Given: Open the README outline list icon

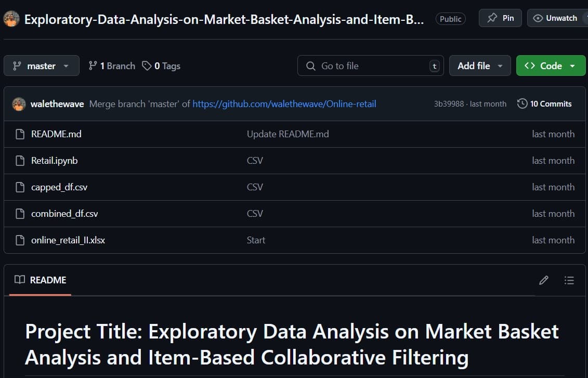Looking at the screenshot, I should pos(569,280).
